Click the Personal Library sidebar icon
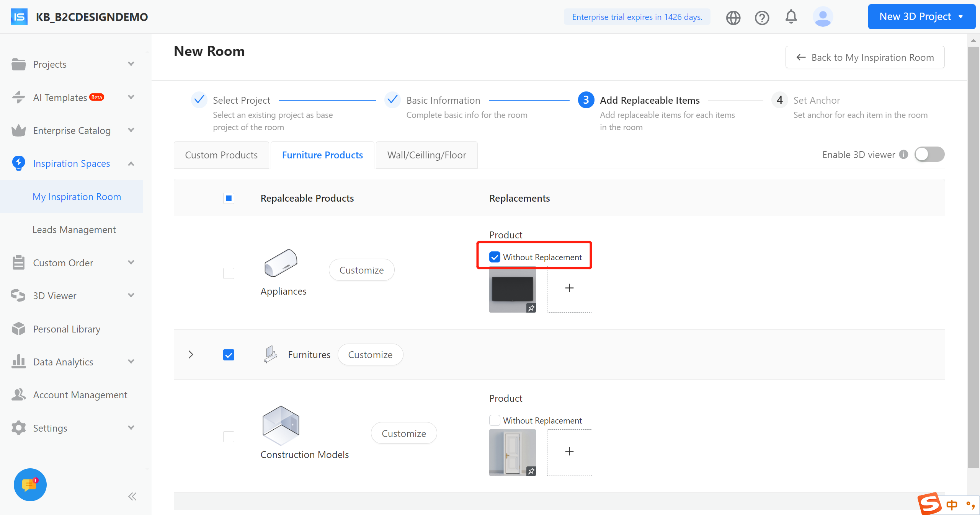The image size is (980, 515). (18, 329)
